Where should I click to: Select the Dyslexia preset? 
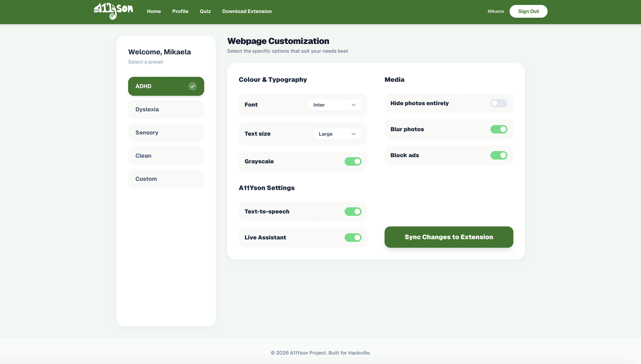coord(166,109)
